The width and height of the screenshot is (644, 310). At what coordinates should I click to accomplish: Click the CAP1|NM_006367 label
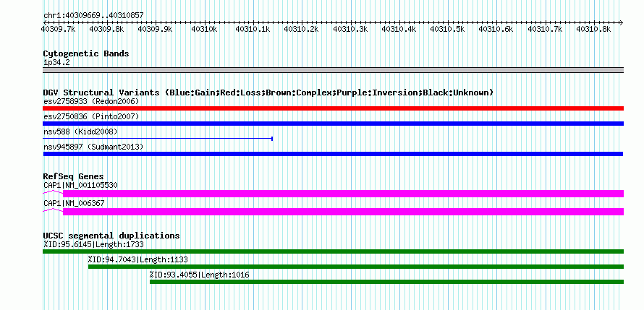(x=74, y=203)
